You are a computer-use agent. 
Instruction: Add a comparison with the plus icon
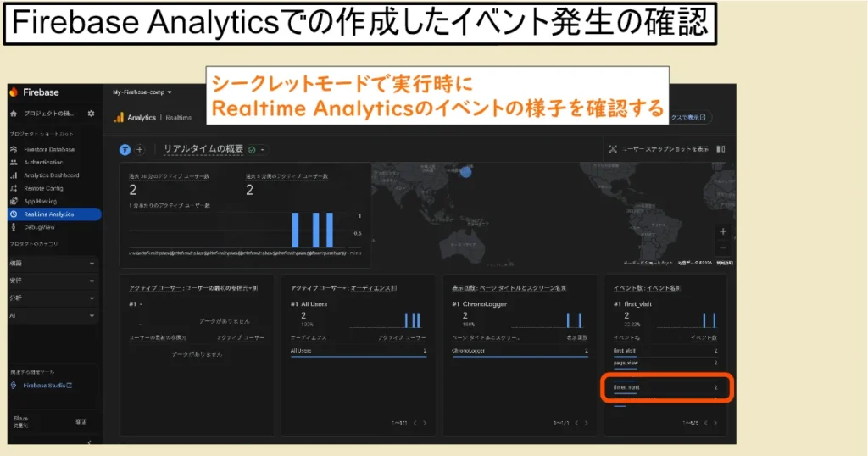click(140, 149)
